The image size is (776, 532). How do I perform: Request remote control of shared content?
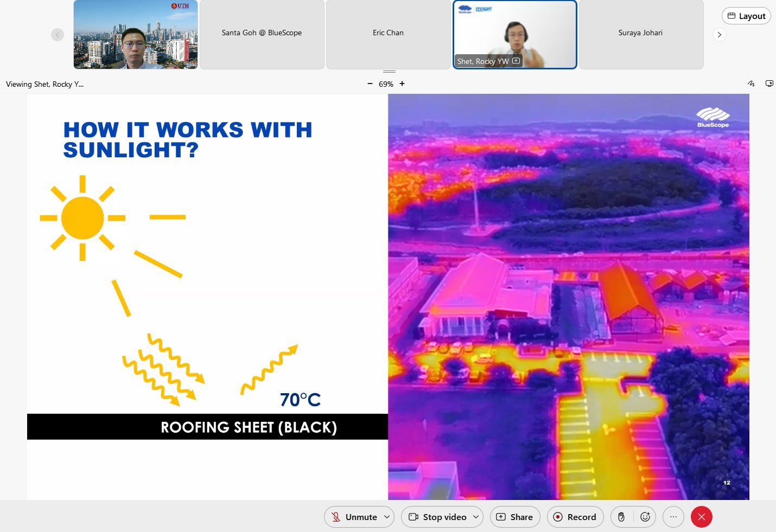point(769,84)
